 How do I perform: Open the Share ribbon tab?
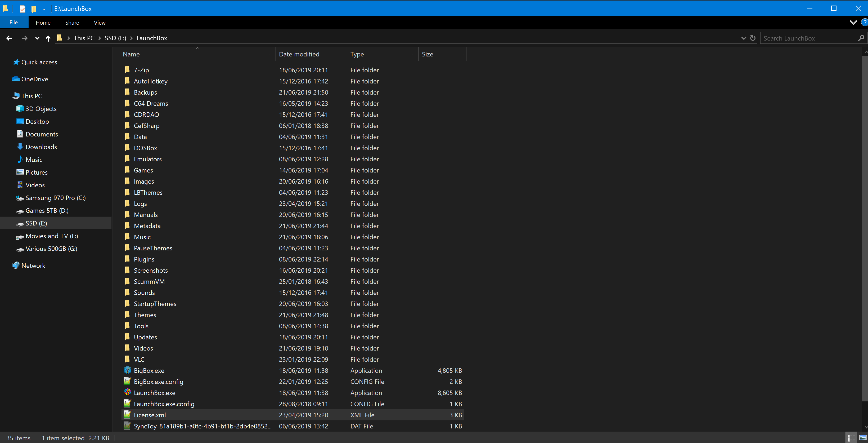click(72, 23)
